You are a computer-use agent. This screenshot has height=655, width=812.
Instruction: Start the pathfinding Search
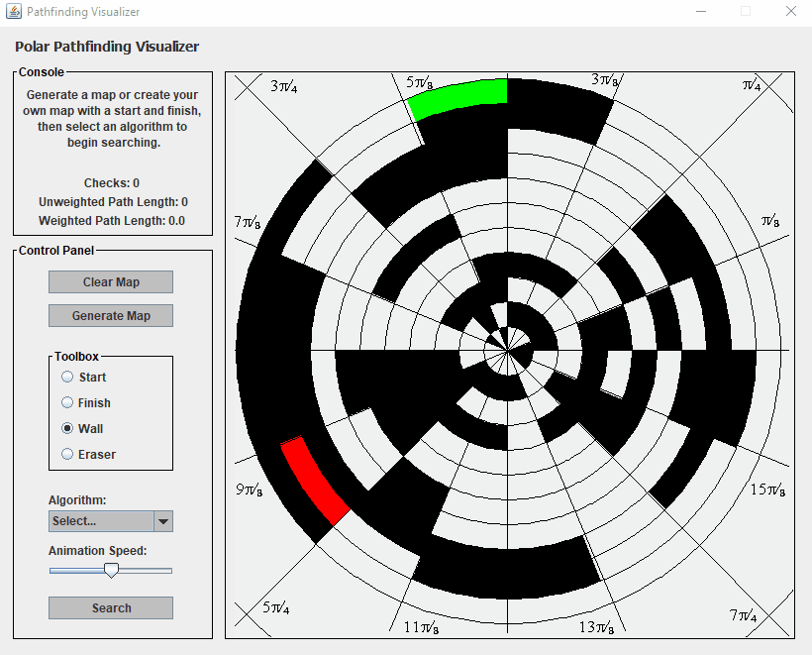pos(111,607)
